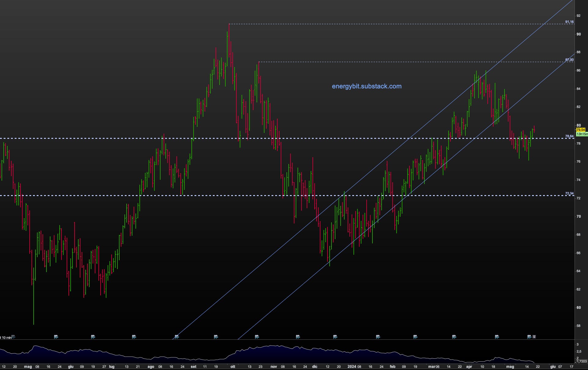The width and height of the screenshot is (588, 370).
Task: Select the calendar event icon near 23 October
Action: coord(257,337)
